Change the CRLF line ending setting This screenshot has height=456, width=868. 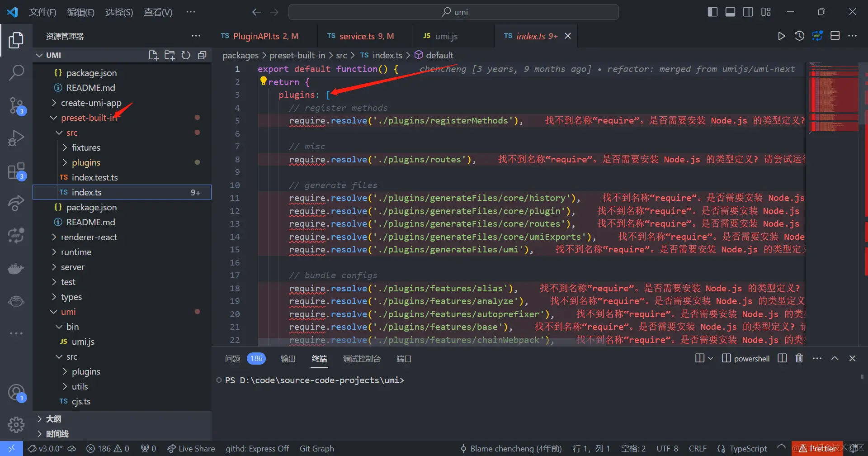pyautogui.click(x=698, y=449)
